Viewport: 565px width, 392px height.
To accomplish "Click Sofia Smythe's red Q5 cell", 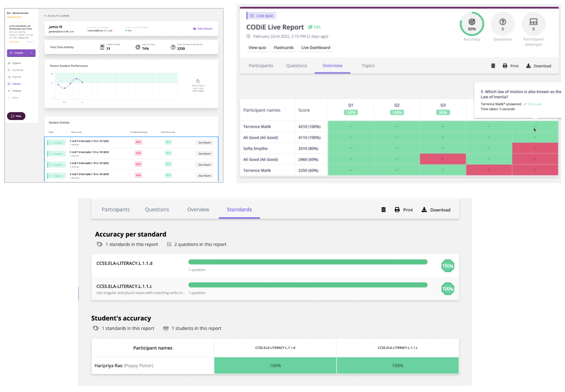I will 535,148.
